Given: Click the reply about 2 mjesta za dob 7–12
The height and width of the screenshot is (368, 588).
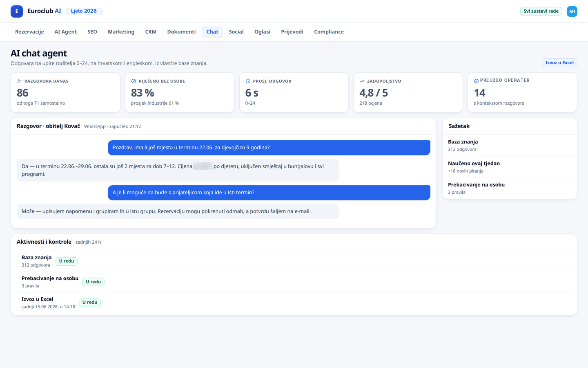Looking at the screenshot, I should pos(178,170).
